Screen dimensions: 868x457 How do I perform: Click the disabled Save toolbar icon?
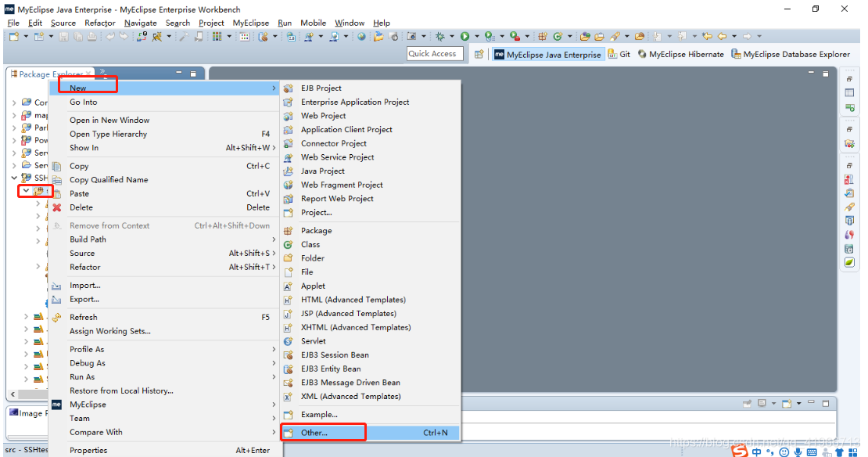tap(63, 37)
